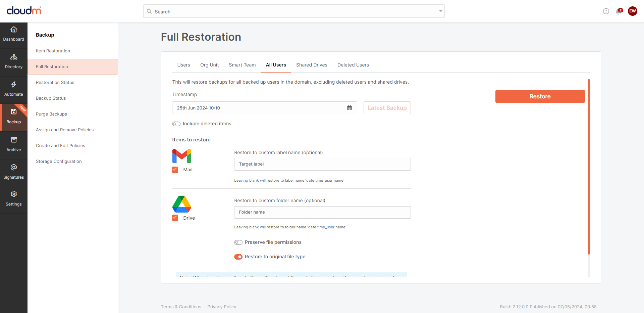View notifications bell icon

tap(619, 11)
